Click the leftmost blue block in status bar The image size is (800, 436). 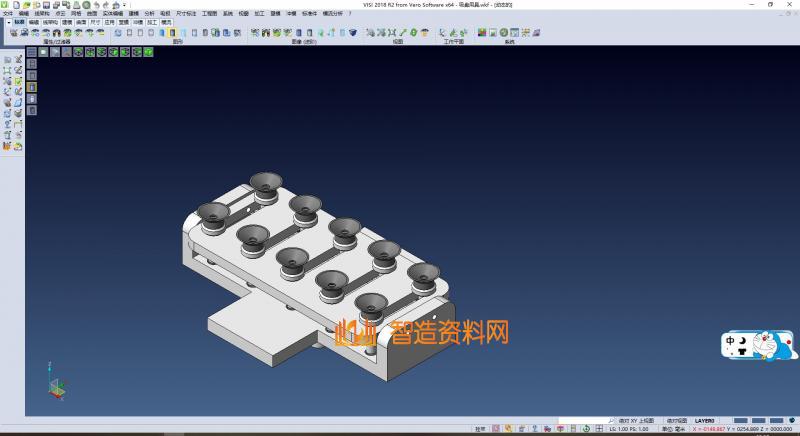tap(740, 421)
